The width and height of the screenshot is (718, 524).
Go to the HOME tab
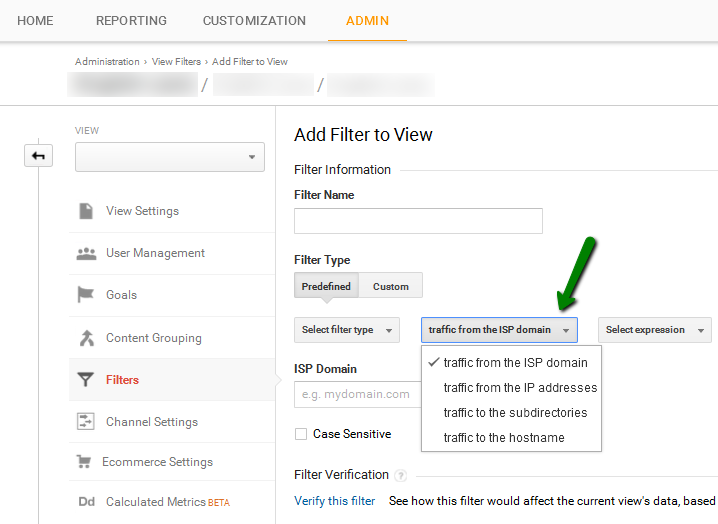click(35, 21)
